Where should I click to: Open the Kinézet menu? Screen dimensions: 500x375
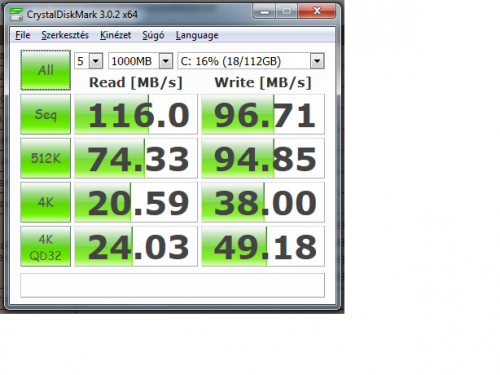(x=115, y=35)
